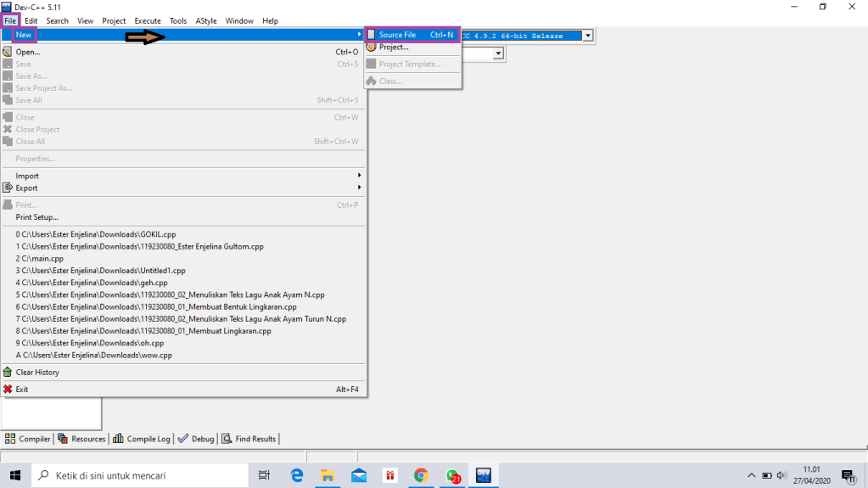Viewport: 868px width, 488px height.
Task: Click the Source File icon in submenu
Action: pos(371,35)
